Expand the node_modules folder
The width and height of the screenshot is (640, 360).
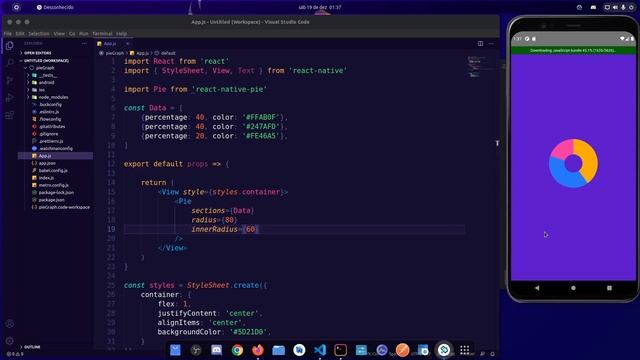coord(53,97)
